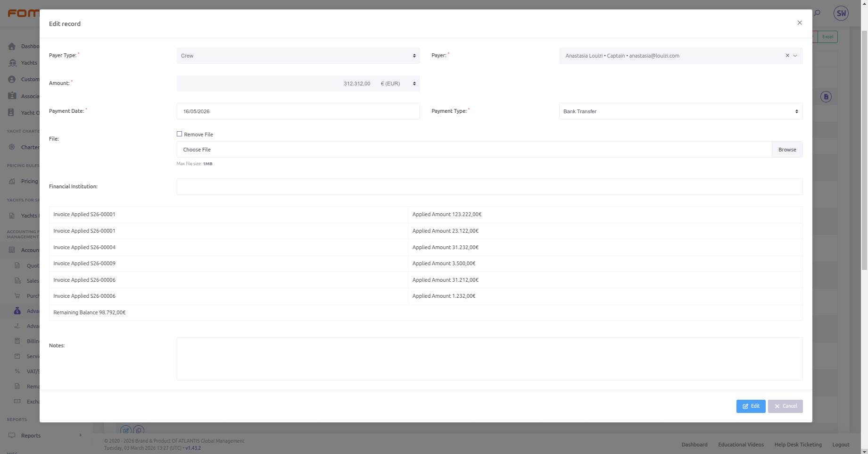868x454 pixels.
Task: Click the active Advances money bag icon
Action: pos(17,311)
